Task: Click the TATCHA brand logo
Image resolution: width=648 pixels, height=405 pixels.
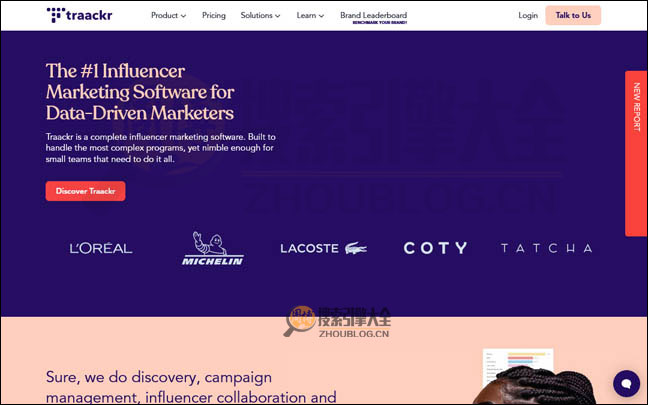Action: coord(546,248)
